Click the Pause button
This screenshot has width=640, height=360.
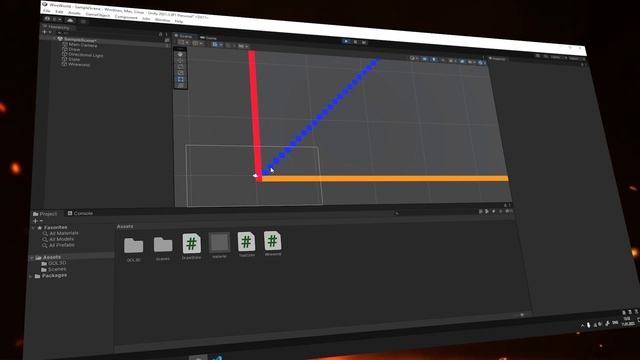pos(355,42)
